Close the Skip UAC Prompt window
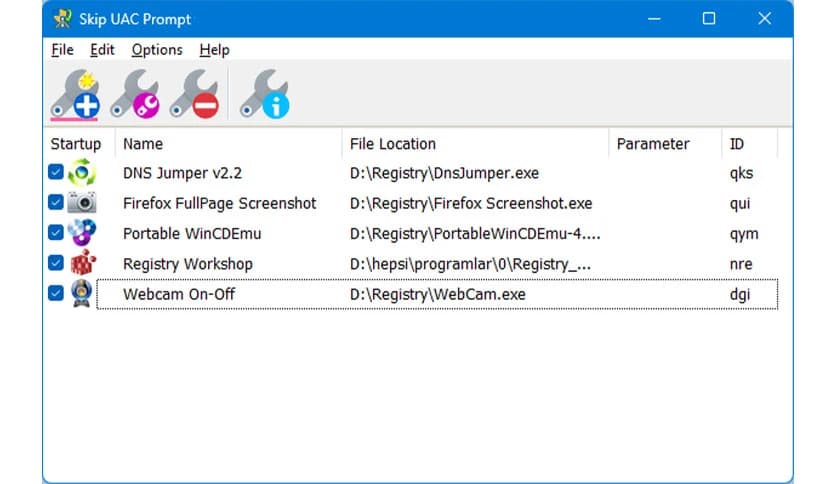 tap(765, 19)
